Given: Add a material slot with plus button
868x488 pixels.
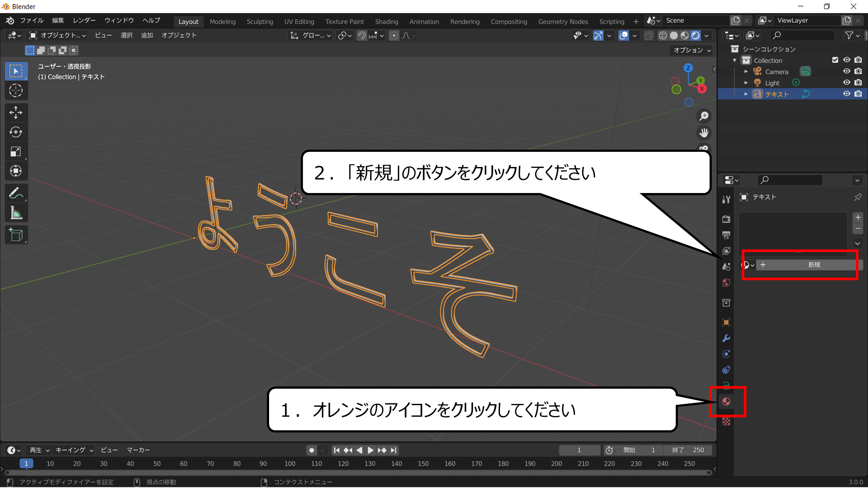Looking at the screenshot, I should (x=858, y=218).
